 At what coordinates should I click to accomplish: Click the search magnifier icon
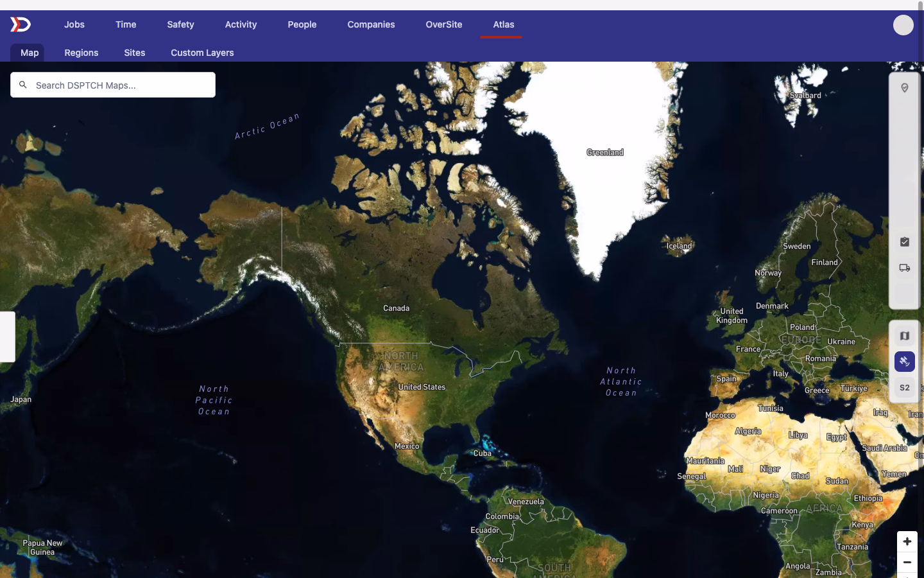(x=23, y=85)
